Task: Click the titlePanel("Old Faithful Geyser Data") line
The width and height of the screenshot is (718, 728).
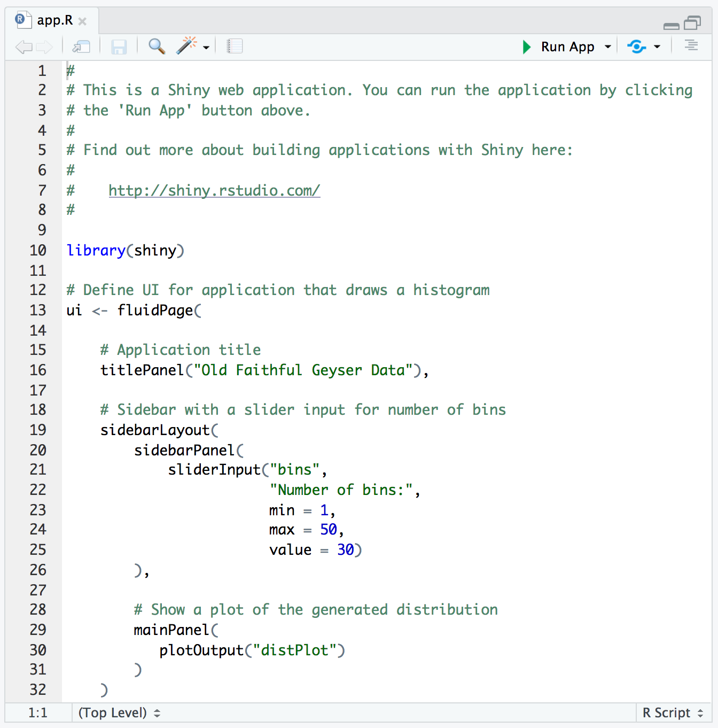Action: click(x=264, y=370)
